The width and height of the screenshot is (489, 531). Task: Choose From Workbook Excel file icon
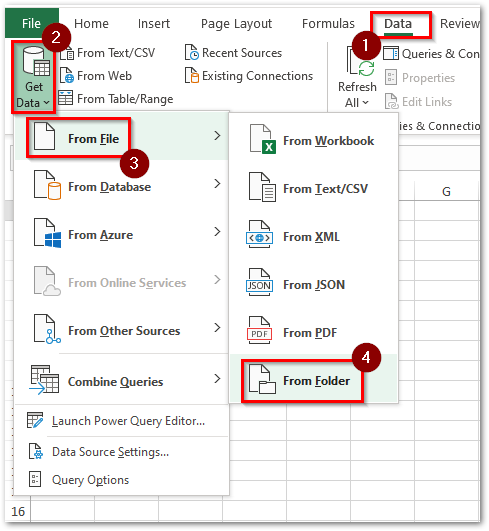click(262, 139)
